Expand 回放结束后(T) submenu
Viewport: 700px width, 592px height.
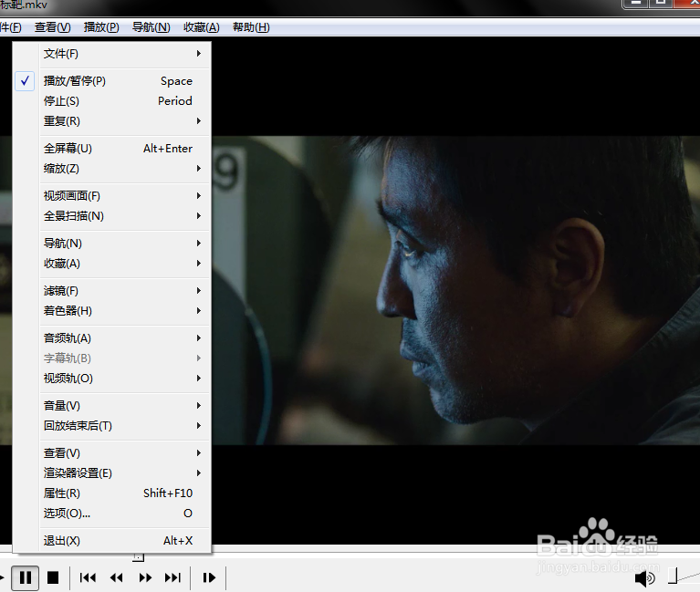pyautogui.click(x=111, y=426)
